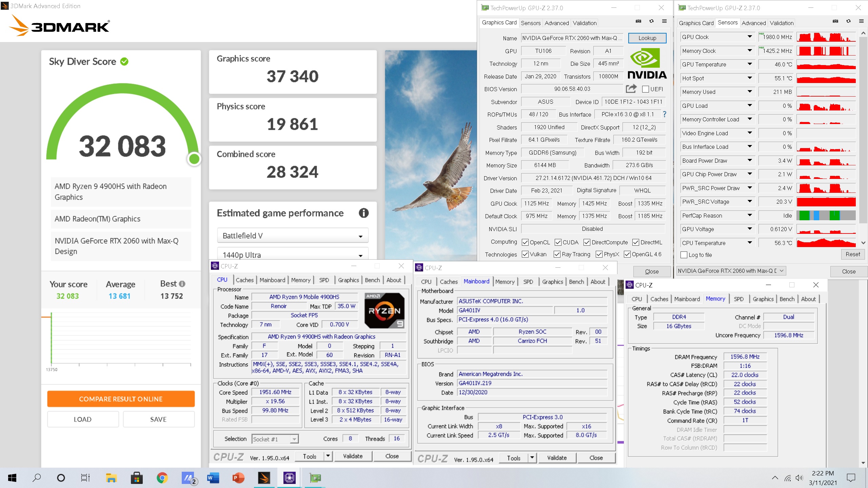The height and width of the screenshot is (488, 868).
Task: Open the hamburger menu in GPU-Z Sensors window
Action: tap(861, 21)
